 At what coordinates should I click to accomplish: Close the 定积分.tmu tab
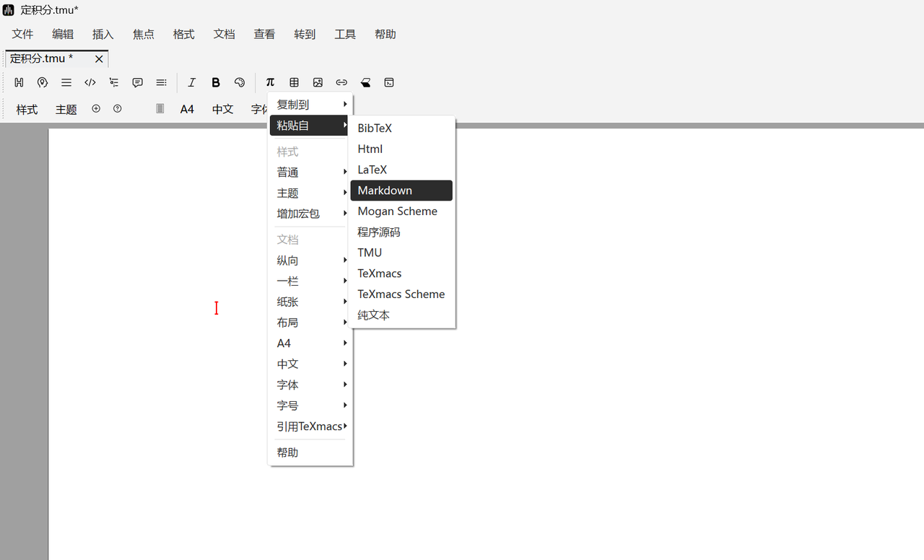[99, 58]
